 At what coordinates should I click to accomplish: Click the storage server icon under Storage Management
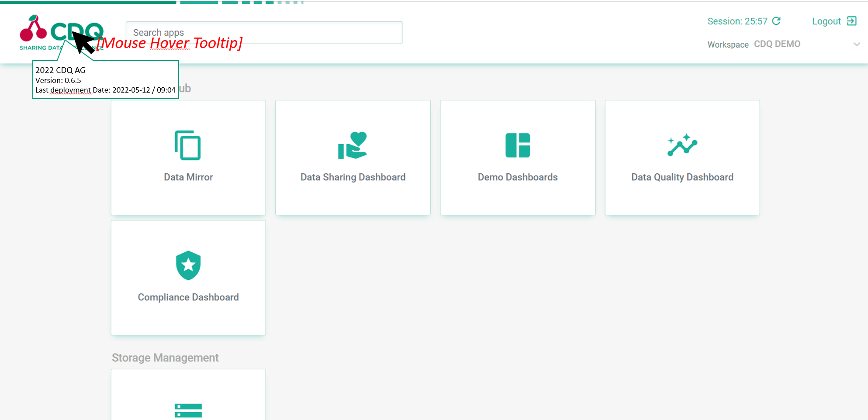(188, 410)
